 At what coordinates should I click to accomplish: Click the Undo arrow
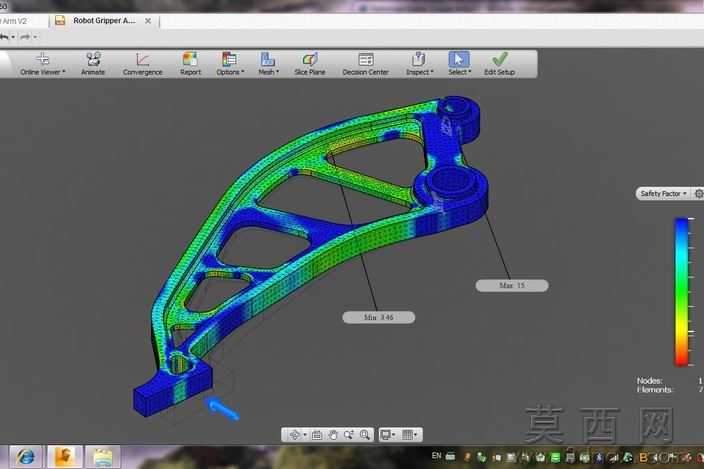click(4, 37)
